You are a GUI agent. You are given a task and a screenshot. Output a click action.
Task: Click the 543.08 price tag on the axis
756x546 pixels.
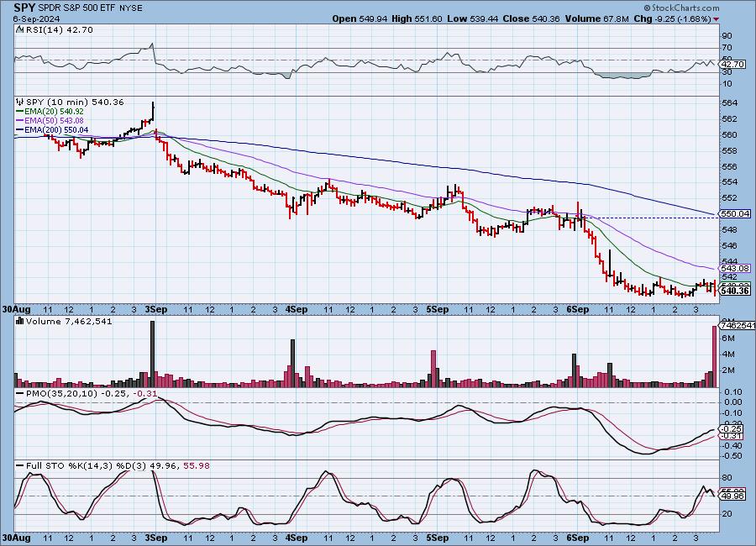(735, 268)
